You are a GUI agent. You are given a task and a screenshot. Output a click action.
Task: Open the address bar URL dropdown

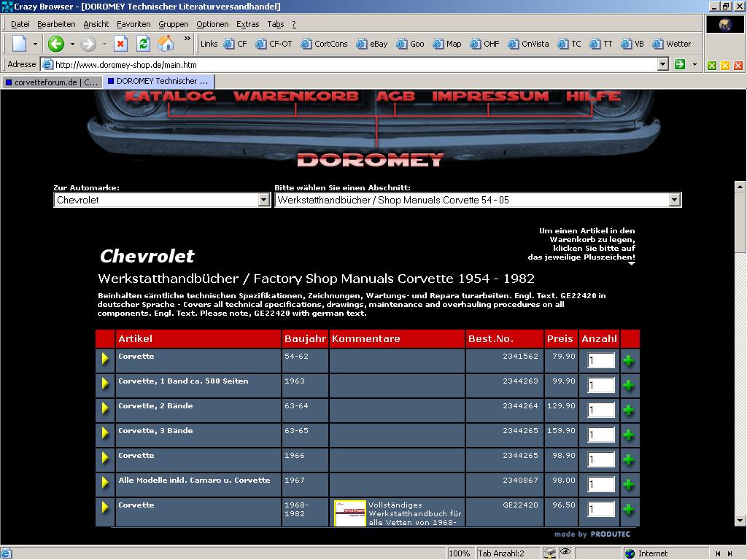point(662,64)
